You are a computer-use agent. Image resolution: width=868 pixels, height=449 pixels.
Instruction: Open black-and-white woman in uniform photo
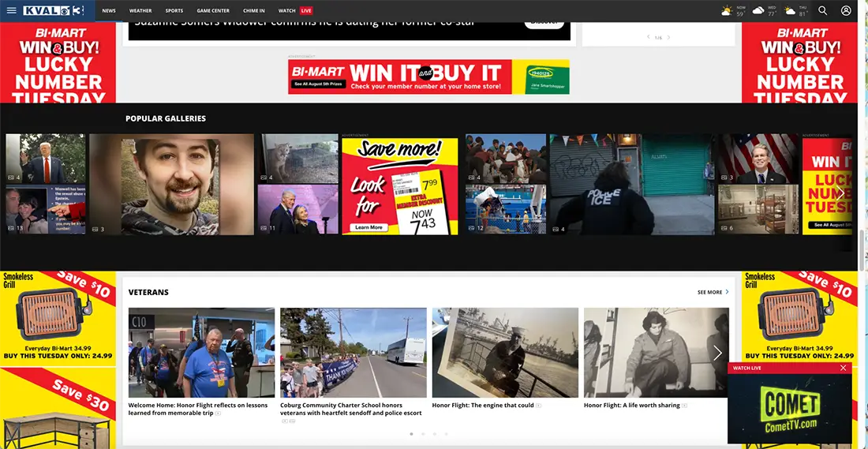pyautogui.click(x=657, y=353)
